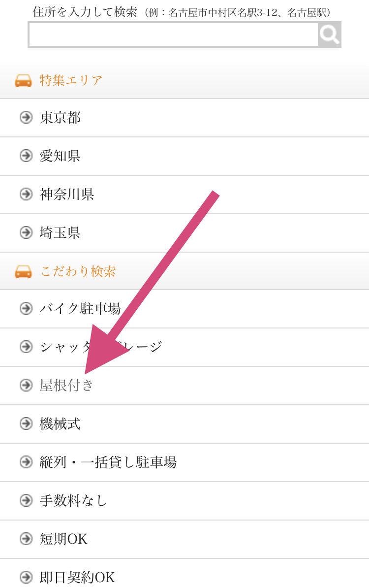Click arrow icon beside バイク駐車場
This screenshot has width=369, height=588.
point(26,308)
